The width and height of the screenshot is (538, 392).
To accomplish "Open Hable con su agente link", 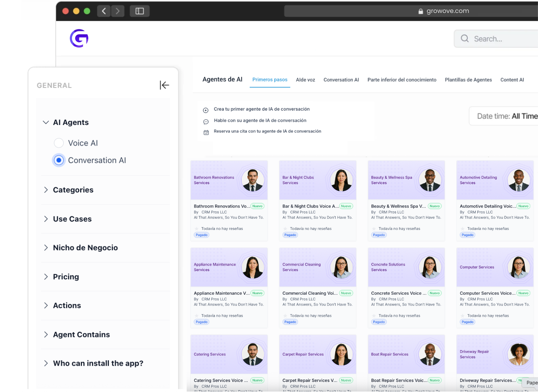I will tap(260, 120).
